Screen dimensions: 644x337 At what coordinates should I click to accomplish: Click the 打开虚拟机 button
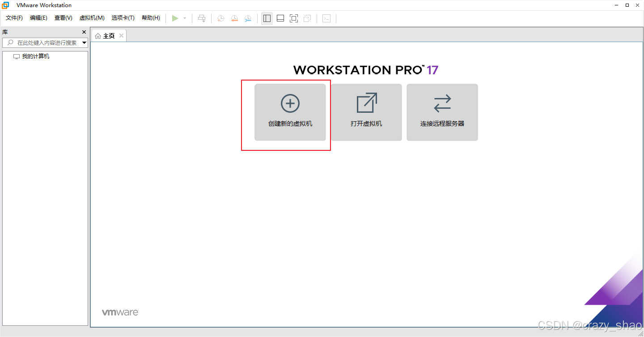[x=366, y=112]
